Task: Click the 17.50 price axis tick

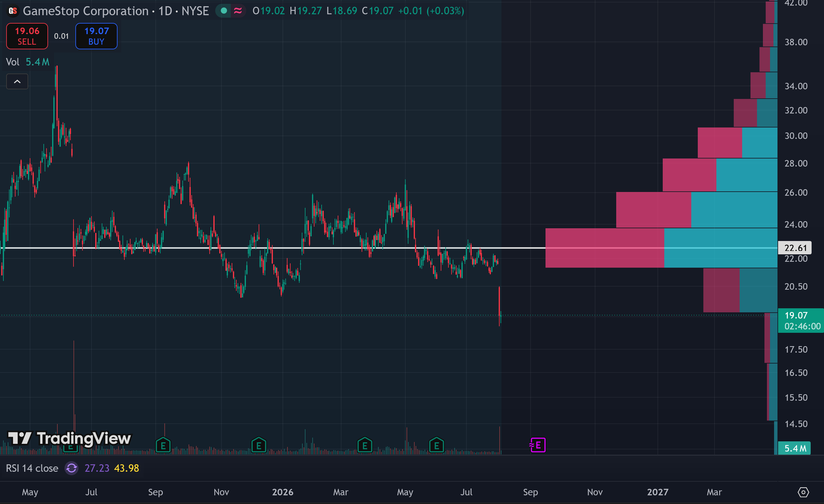Action: 796,350
